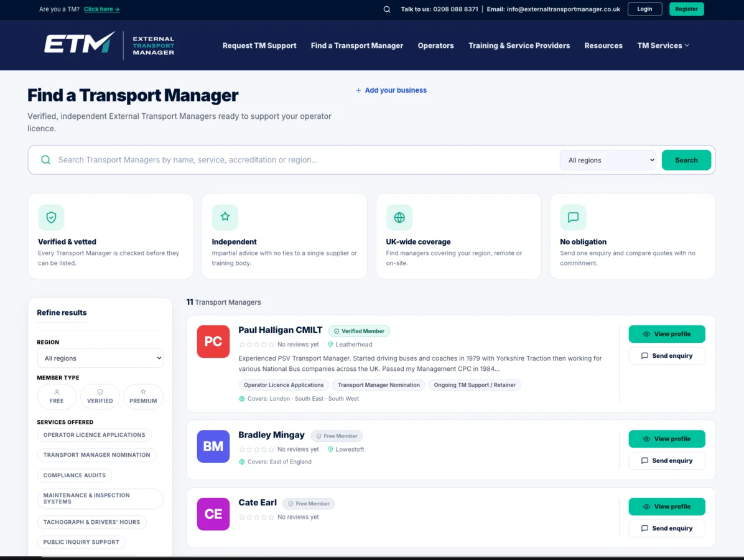Click the plus icon beside Add your business
744x560 pixels.
[358, 90]
